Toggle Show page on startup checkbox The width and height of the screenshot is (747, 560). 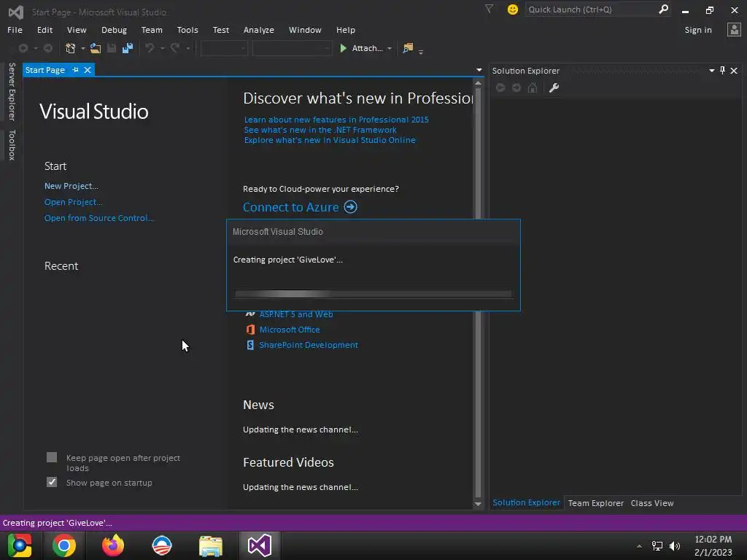[52, 483]
